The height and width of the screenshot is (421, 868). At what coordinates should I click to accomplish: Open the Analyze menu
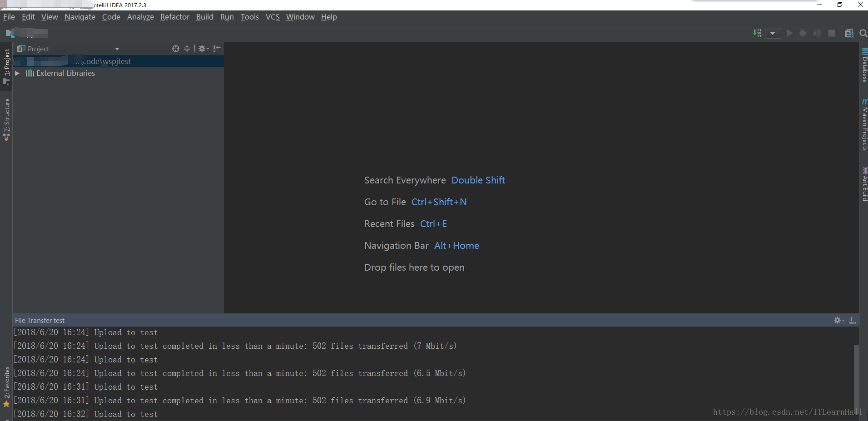(x=140, y=17)
